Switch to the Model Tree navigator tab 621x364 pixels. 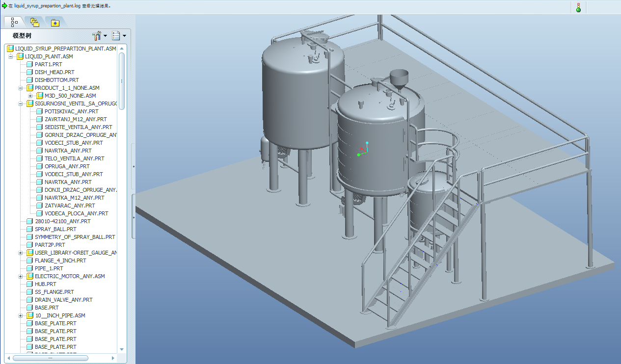(x=14, y=22)
